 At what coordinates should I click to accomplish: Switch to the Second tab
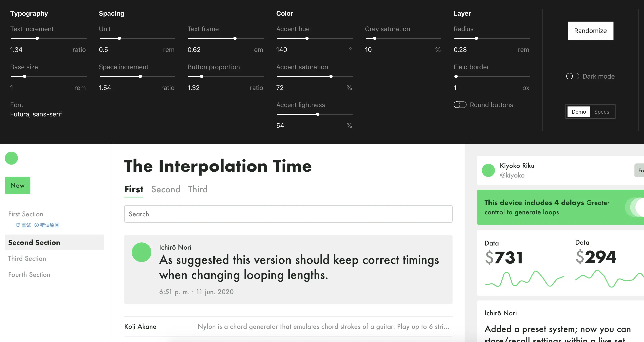(x=166, y=189)
